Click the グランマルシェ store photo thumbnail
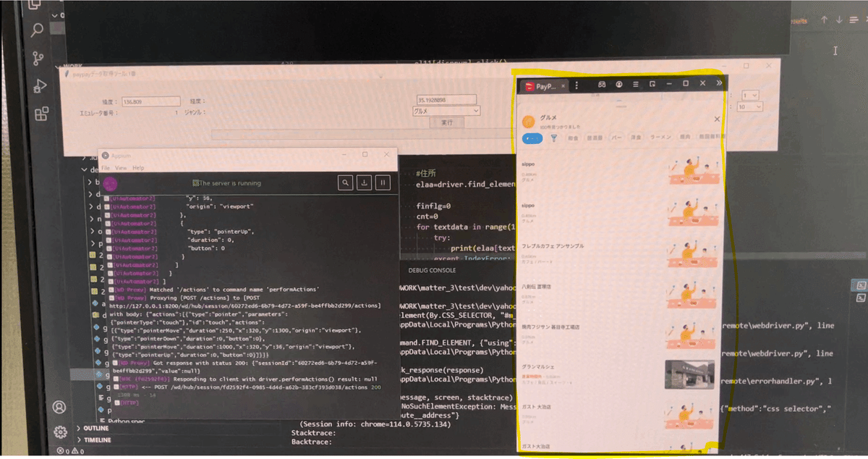Image resolution: width=868 pixels, height=459 pixels. click(x=689, y=374)
